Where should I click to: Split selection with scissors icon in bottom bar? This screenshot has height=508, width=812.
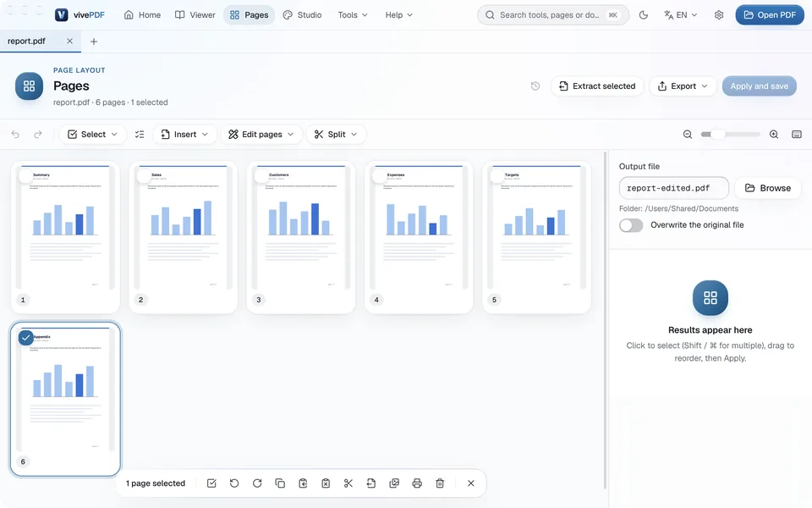[348, 483]
